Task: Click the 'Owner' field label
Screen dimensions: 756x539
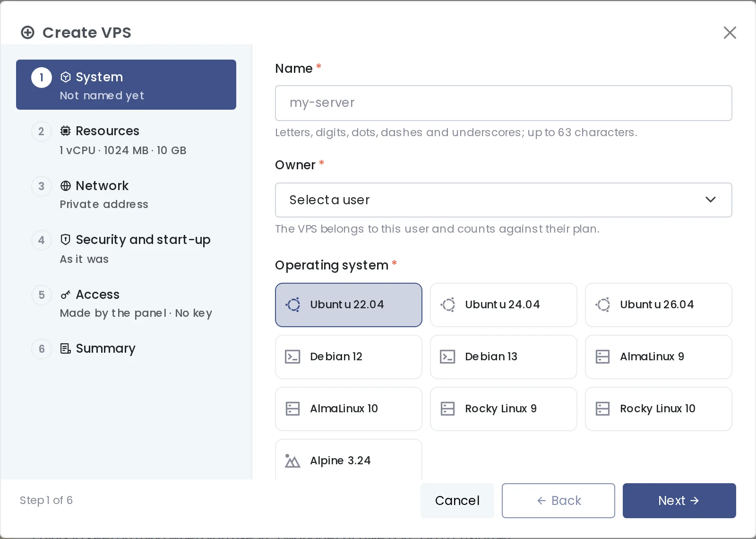Action: point(295,165)
